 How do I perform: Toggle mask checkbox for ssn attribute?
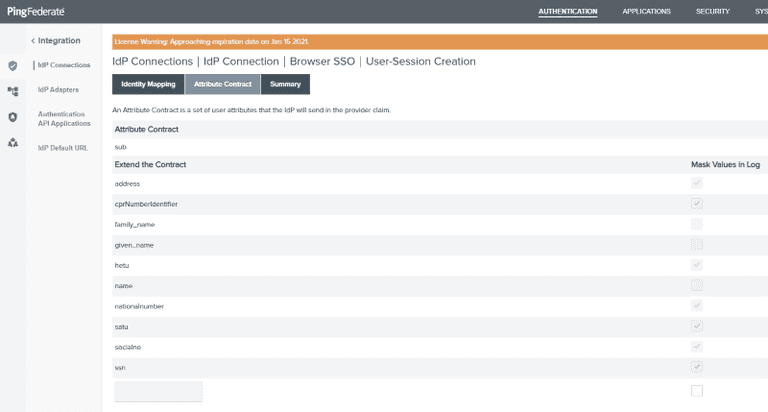pyautogui.click(x=697, y=367)
